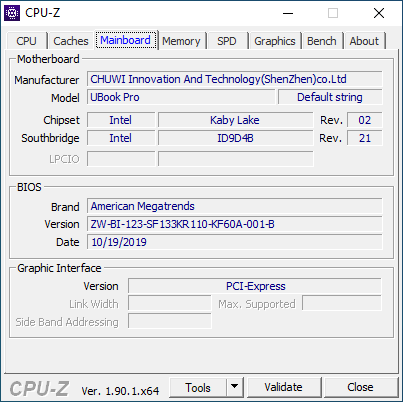Click the empty Max. Supported field
Viewport: 403px width, 402px height.
pos(342,304)
